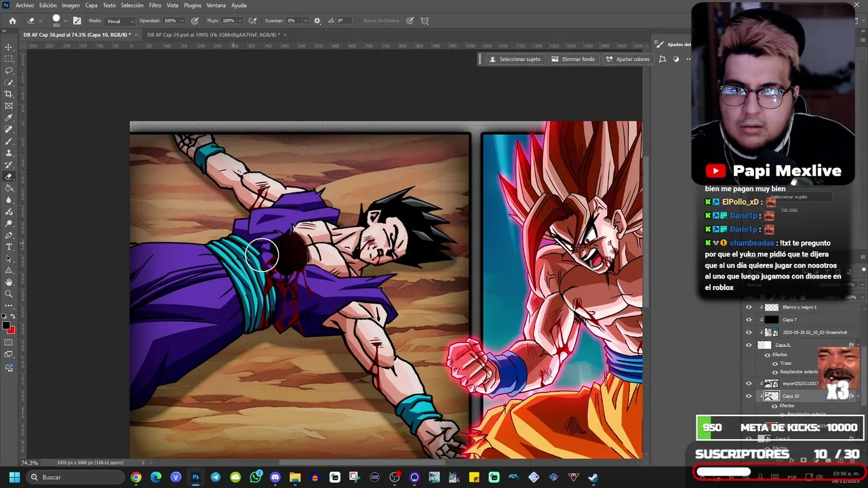Select the Type tool

[x=9, y=247]
